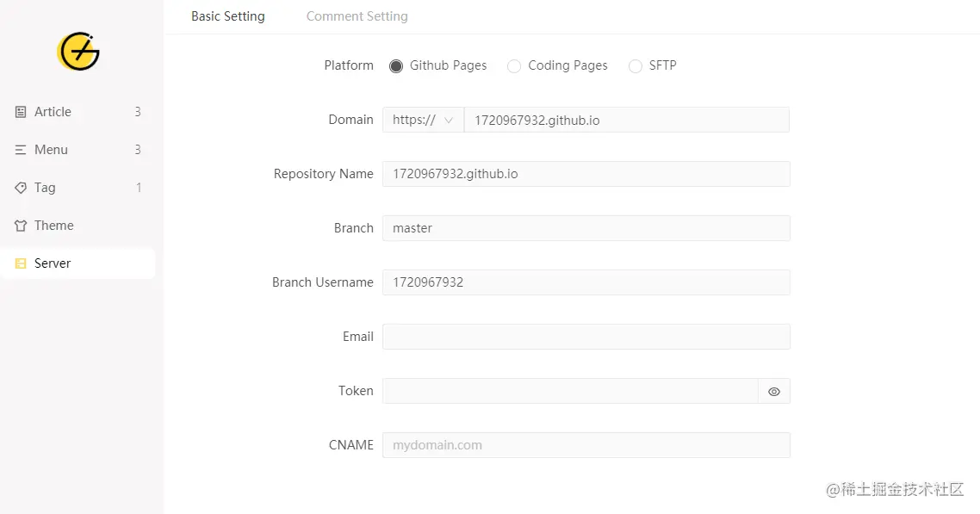Focus the Repository Name input field
This screenshot has height=514, width=980.
point(586,174)
